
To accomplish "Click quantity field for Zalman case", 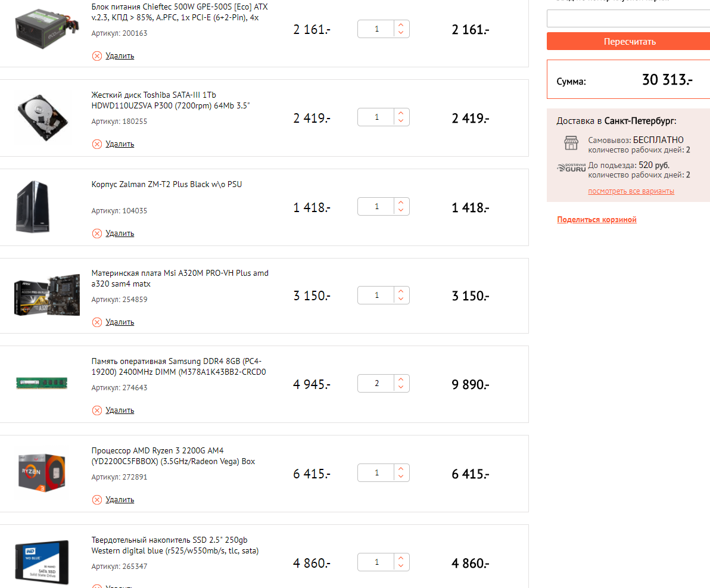I will coord(376,207).
